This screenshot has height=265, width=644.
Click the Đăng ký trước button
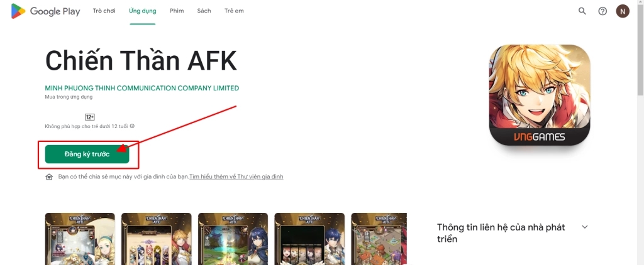tap(87, 154)
